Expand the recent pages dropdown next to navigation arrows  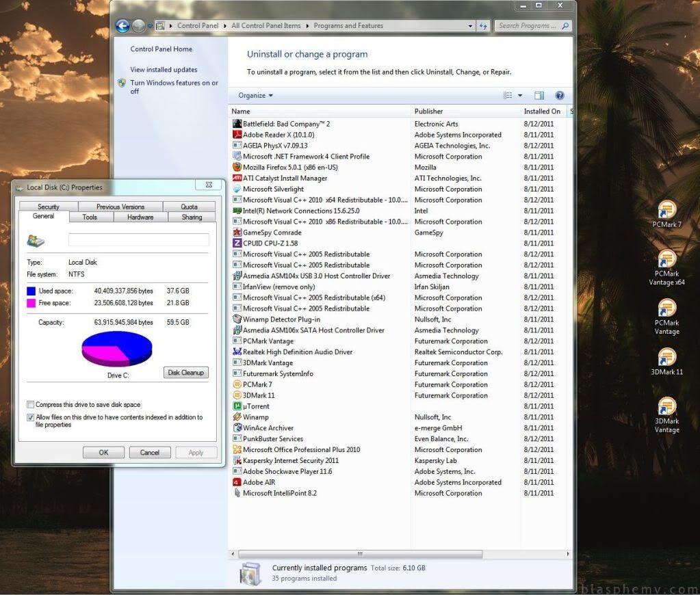pyautogui.click(x=150, y=26)
